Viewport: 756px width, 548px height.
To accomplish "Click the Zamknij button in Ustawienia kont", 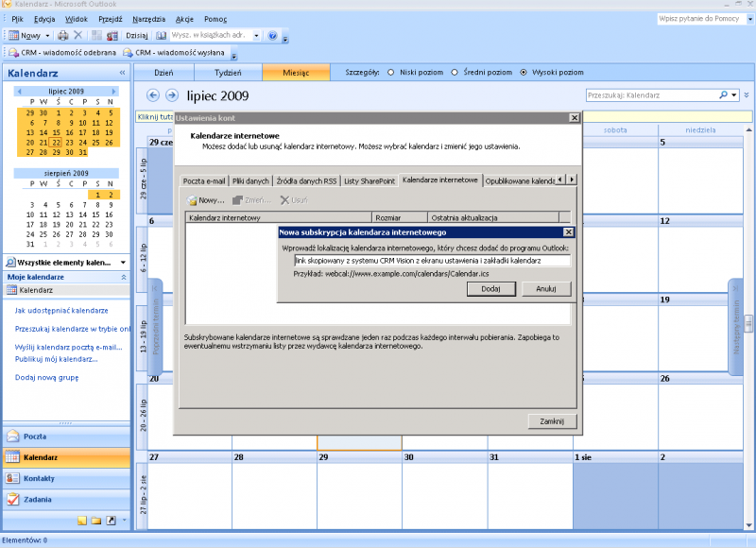I will click(x=551, y=421).
